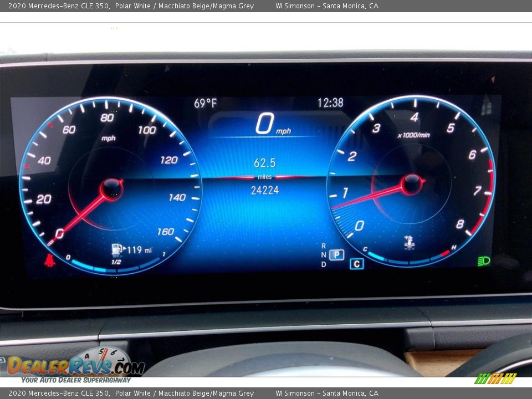
Task: Tap the 62.5 trip distance value
Action: click(265, 163)
